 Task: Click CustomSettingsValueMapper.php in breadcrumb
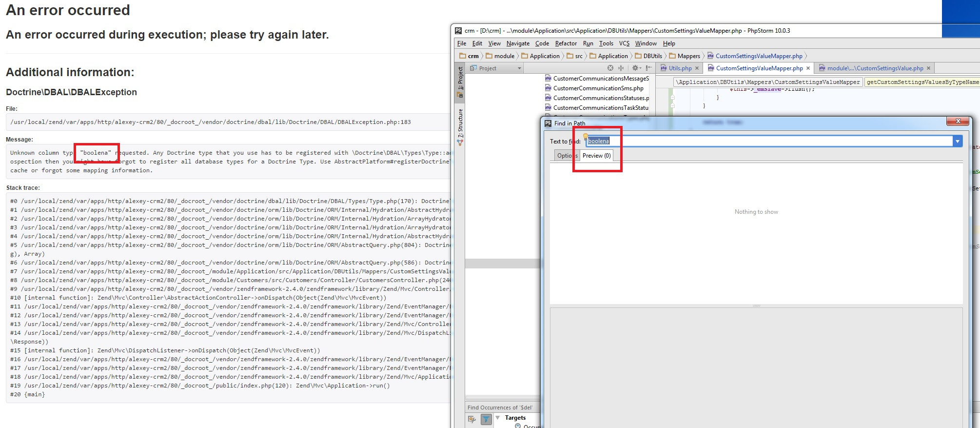coord(755,56)
